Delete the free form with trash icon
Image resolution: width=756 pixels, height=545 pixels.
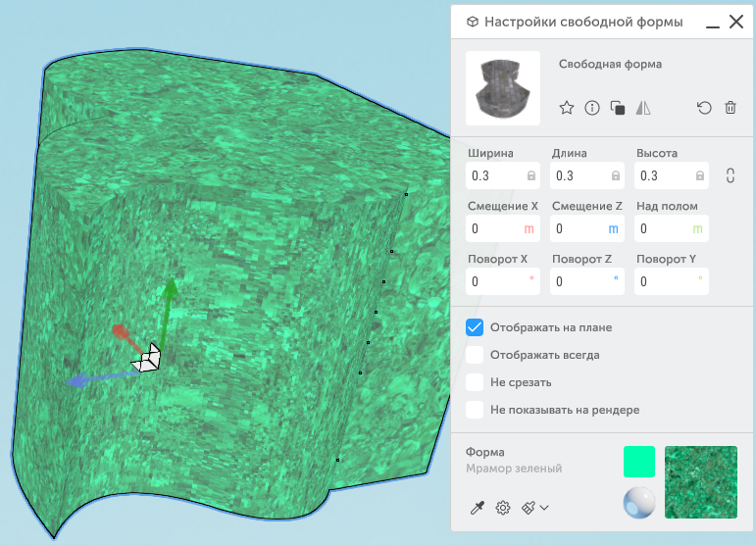tap(731, 108)
